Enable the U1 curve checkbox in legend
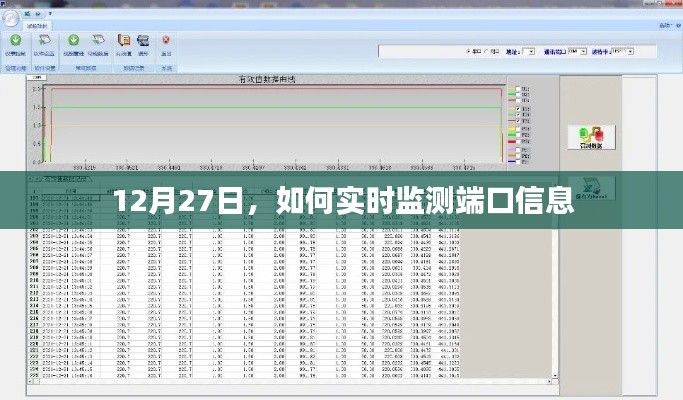 coord(518,89)
